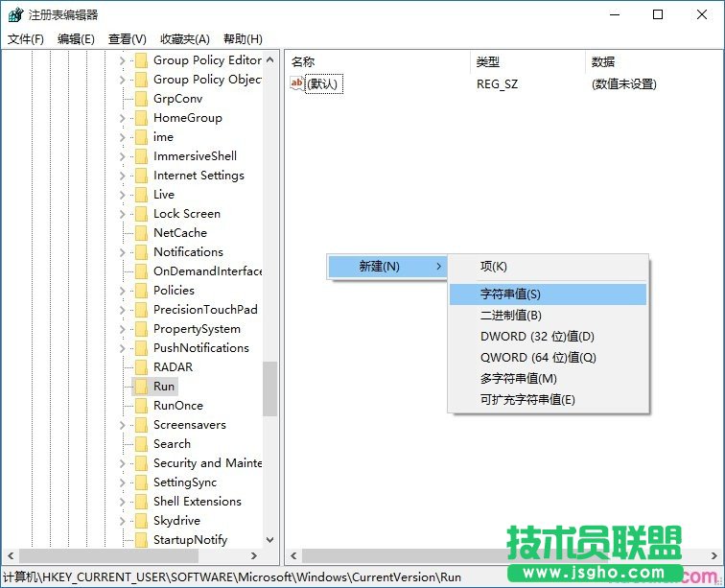725x588 pixels.
Task: Open the 文件(F) menu
Action: 26,39
